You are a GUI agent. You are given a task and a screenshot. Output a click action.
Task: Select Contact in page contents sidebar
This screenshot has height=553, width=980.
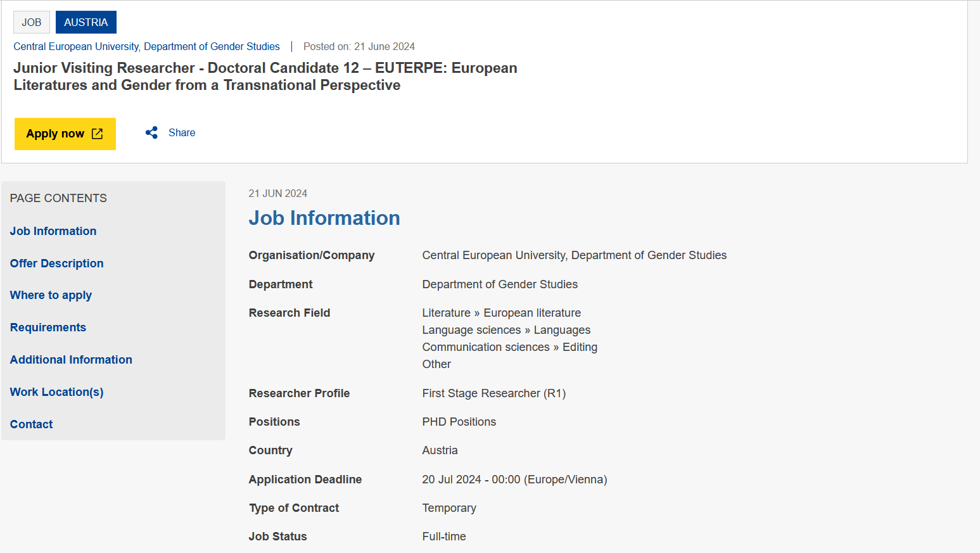coord(32,424)
